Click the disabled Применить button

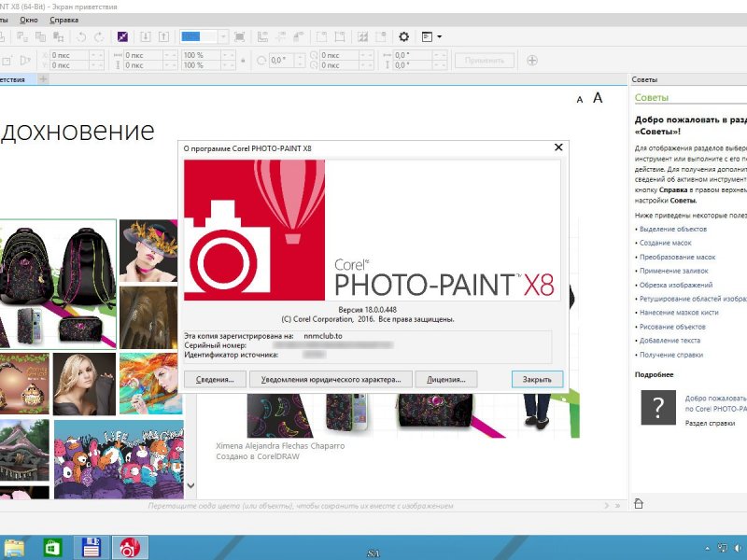(484, 61)
